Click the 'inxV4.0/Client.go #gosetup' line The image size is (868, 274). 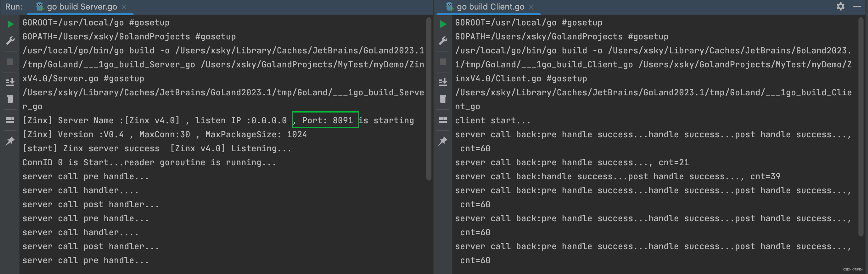(521, 79)
